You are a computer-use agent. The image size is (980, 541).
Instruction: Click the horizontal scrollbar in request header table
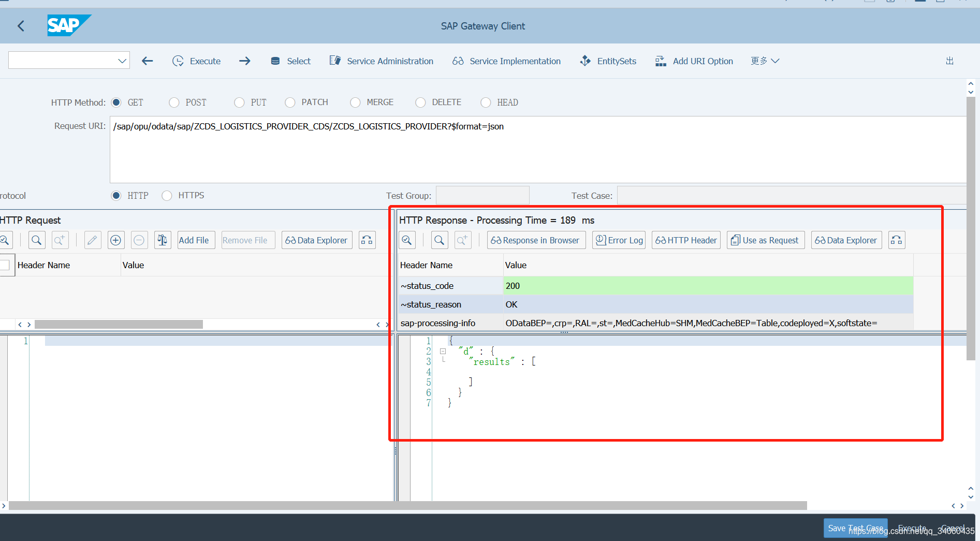[119, 325]
